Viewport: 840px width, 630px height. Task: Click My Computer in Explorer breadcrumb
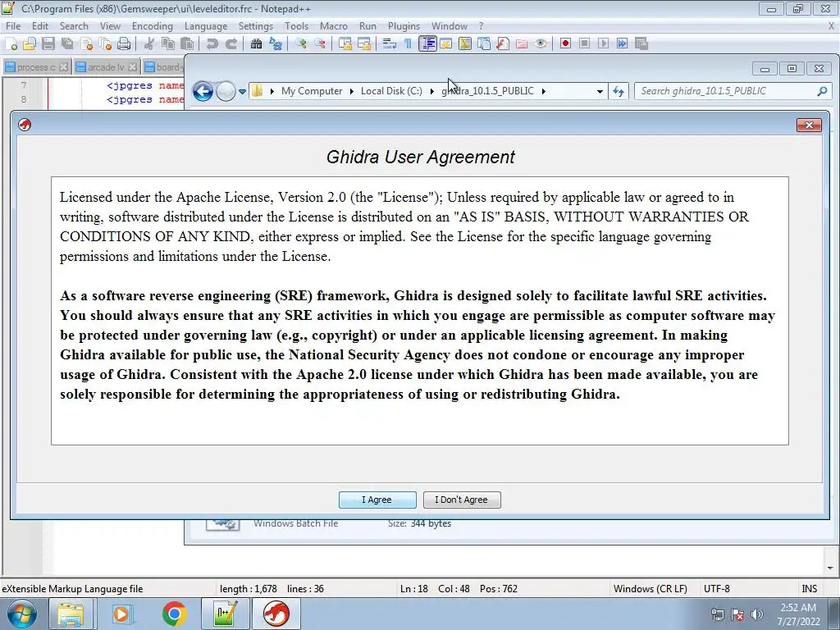tap(312, 91)
